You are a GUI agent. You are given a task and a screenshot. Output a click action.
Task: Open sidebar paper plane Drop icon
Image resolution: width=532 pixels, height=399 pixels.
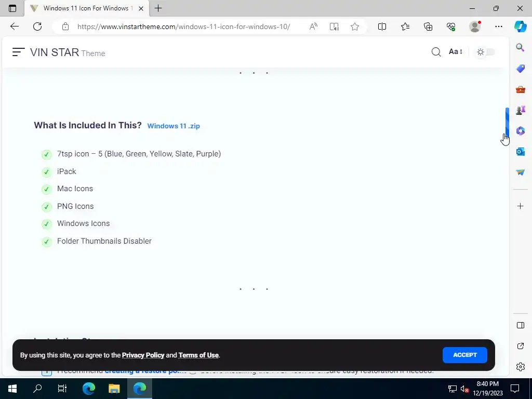pos(520,172)
